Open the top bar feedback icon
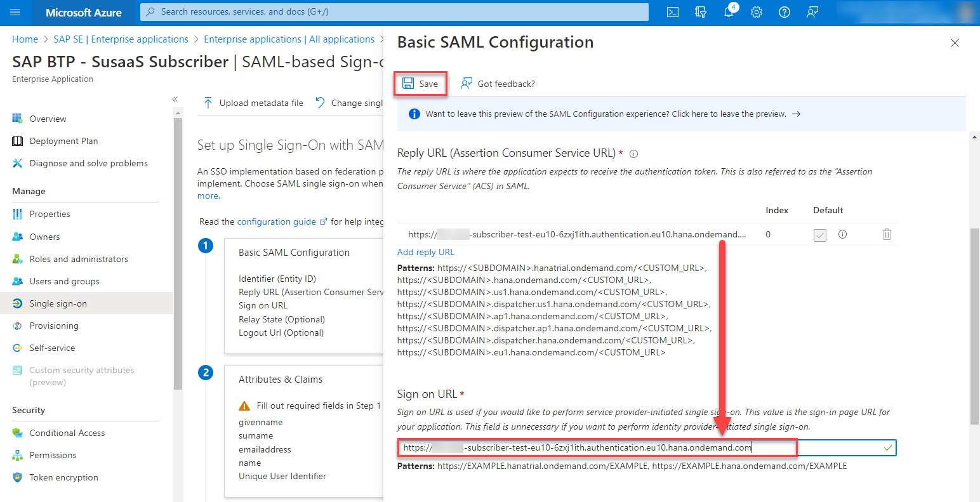Image resolution: width=980 pixels, height=502 pixels. [x=812, y=12]
